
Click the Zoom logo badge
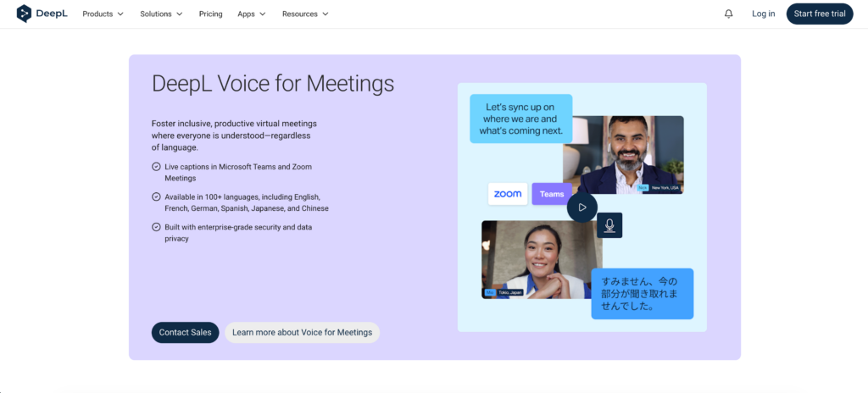pos(508,194)
